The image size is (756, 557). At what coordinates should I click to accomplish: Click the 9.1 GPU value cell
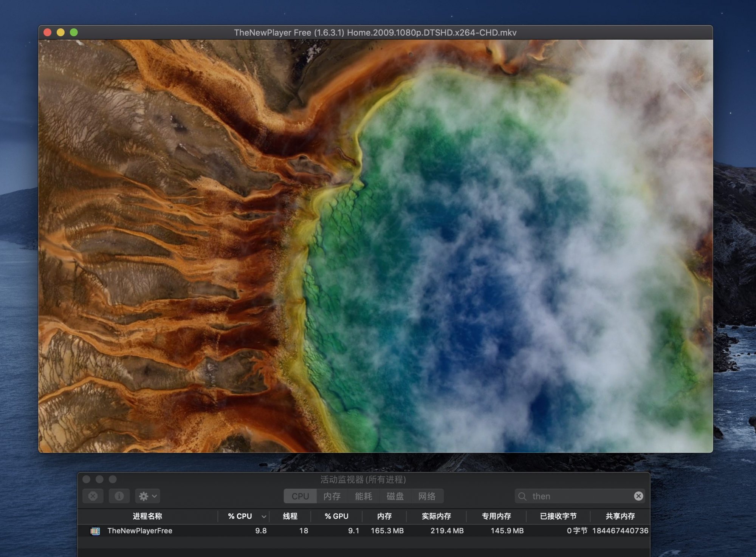point(353,531)
